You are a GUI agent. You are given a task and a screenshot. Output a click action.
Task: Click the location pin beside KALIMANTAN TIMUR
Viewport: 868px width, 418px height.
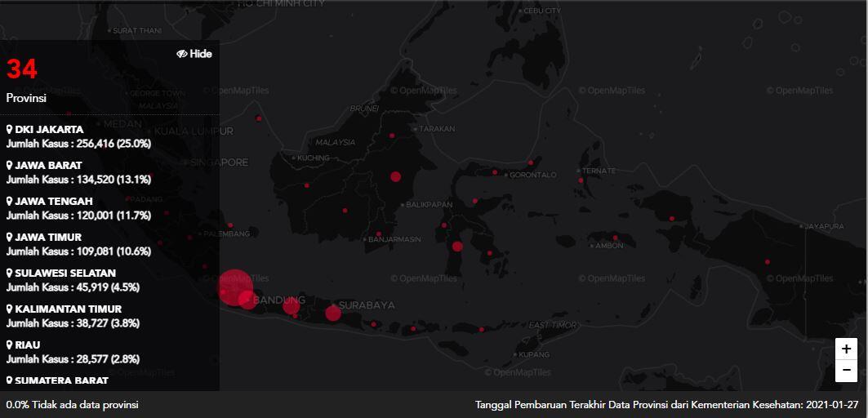click(10, 309)
